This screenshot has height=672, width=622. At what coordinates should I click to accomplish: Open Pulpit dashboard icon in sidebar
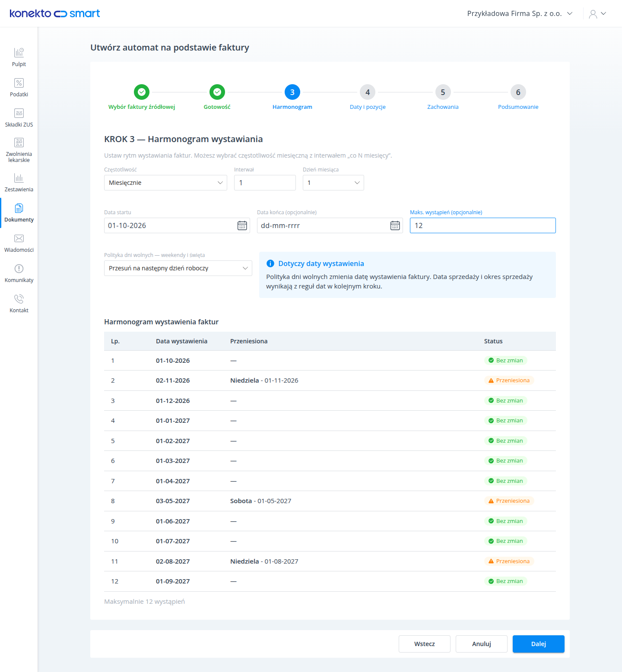point(19,53)
